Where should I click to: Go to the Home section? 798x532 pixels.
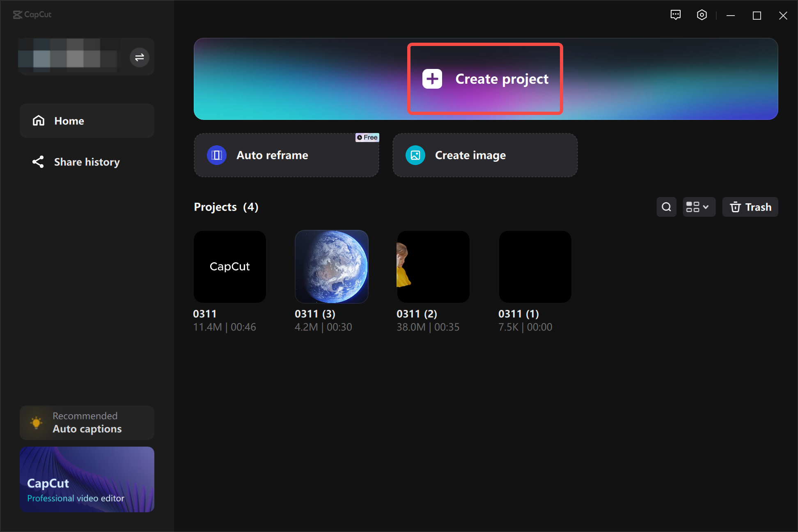pos(87,121)
